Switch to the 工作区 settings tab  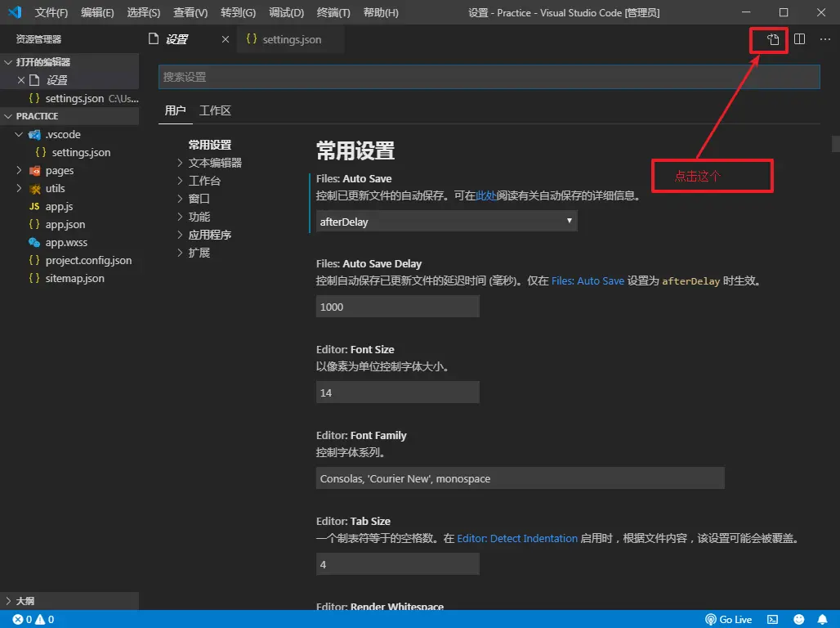[215, 110]
